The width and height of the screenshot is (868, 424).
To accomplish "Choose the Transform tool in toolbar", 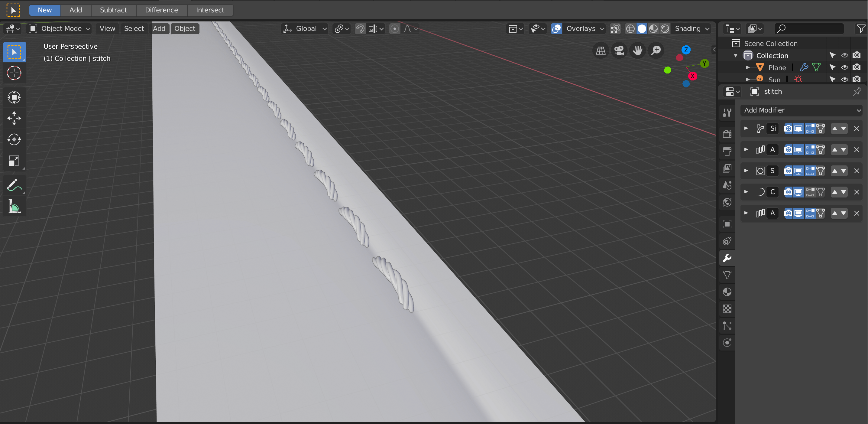I will click(14, 97).
